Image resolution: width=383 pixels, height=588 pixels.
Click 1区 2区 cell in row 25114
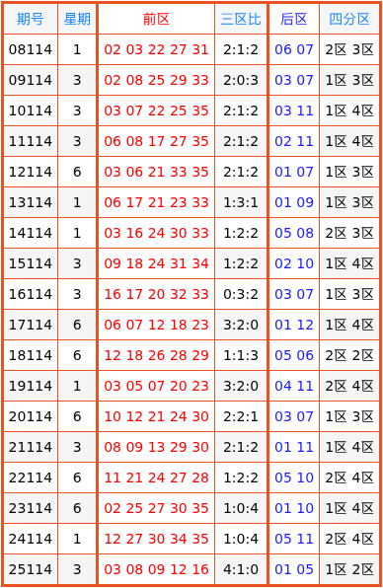[x=349, y=569]
